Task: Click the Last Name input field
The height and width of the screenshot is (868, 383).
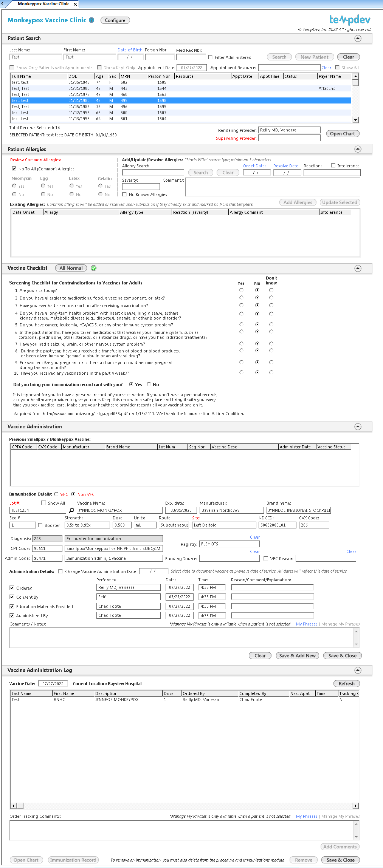Action: pyautogui.click(x=36, y=57)
